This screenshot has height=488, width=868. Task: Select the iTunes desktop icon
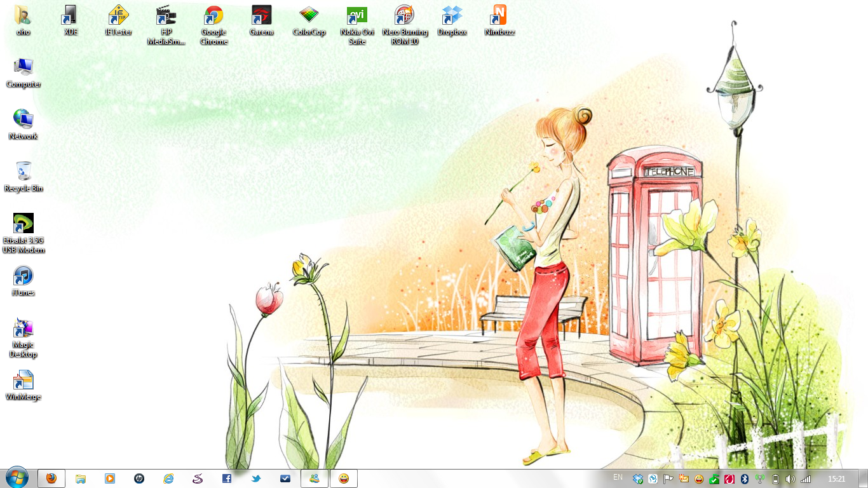click(23, 277)
